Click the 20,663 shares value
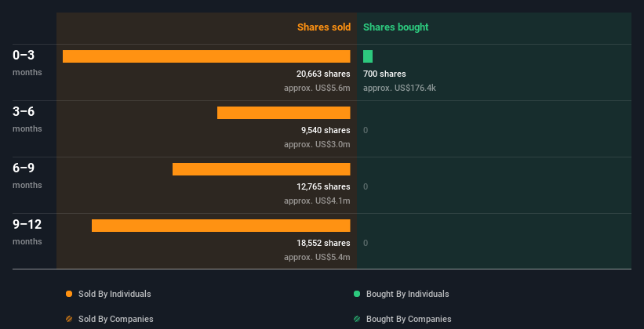644x329 pixels. coord(323,74)
